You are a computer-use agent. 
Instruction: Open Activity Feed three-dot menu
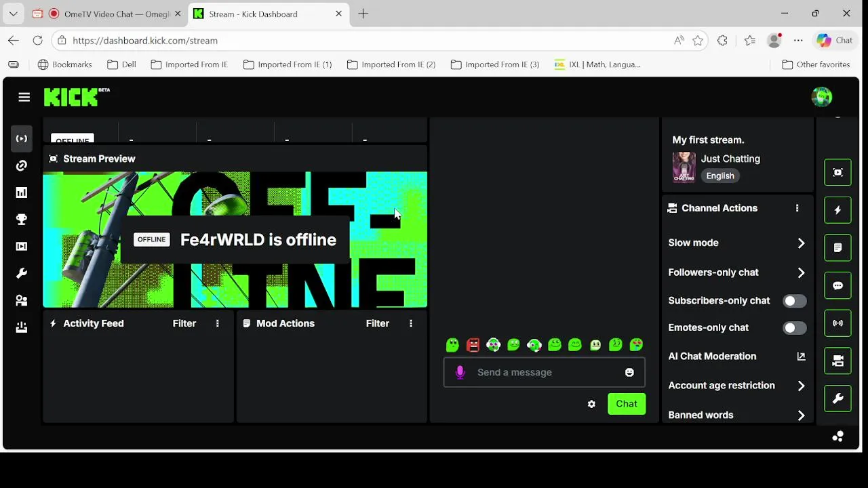(218, 323)
